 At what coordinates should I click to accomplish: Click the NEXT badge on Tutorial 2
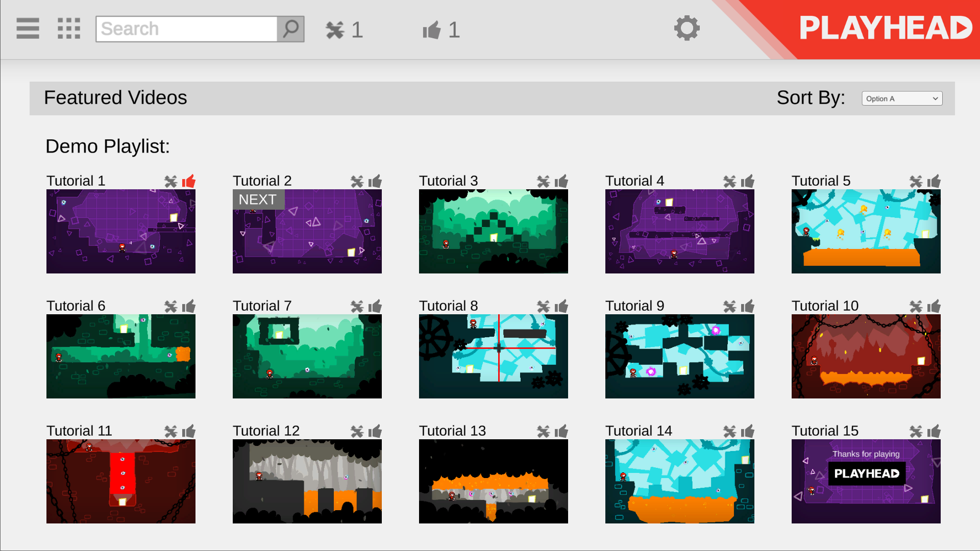(258, 199)
